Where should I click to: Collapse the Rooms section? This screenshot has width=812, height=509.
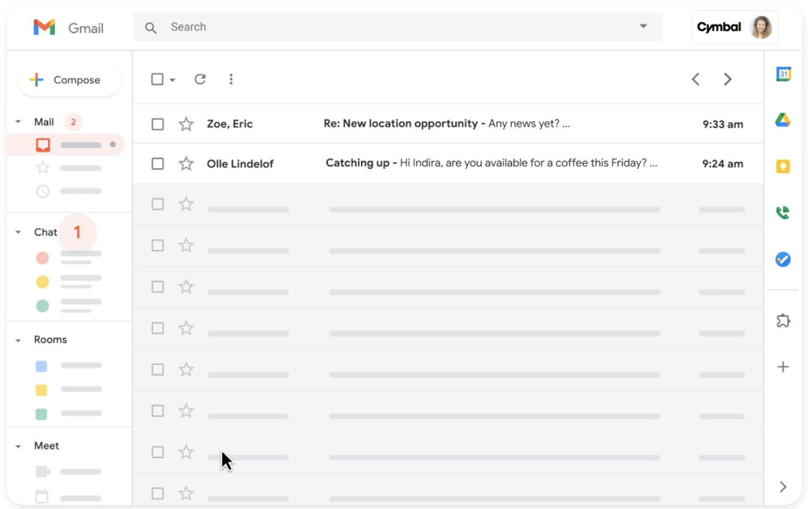click(17, 339)
